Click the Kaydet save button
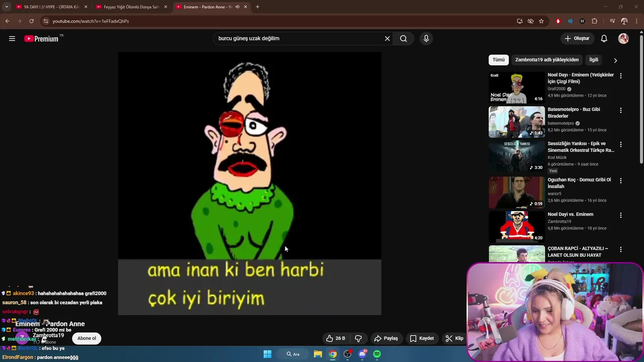644x362 pixels. [422, 338]
